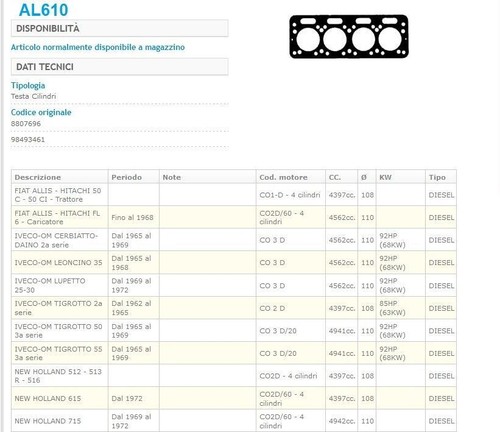The image size is (500, 432).
Task: Click the Descrizione column header
Action: (x=38, y=177)
